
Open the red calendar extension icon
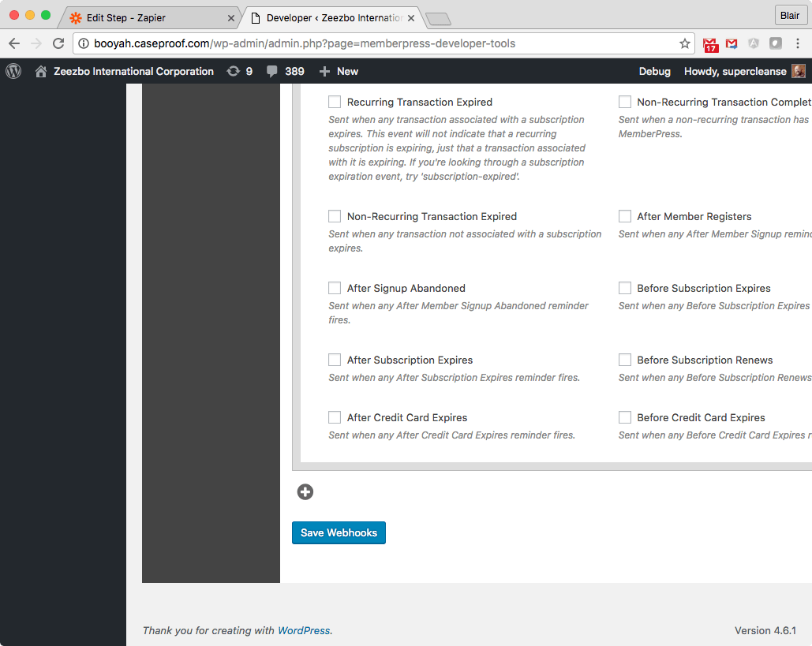(x=710, y=44)
